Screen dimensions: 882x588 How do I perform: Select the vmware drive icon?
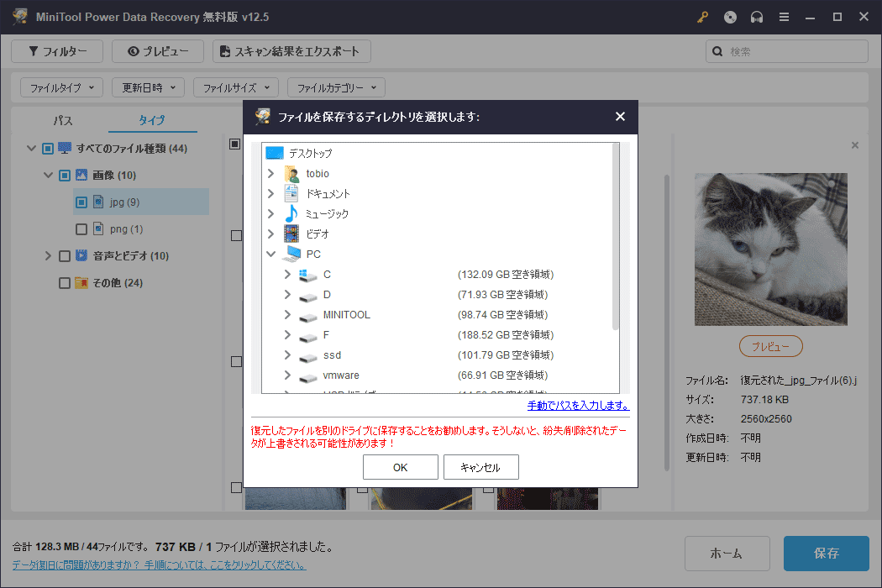[308, 377]
